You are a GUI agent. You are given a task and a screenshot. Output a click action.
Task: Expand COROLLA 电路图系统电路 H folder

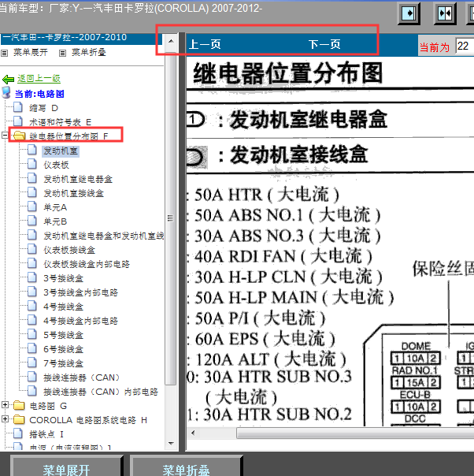pos(5,419)
